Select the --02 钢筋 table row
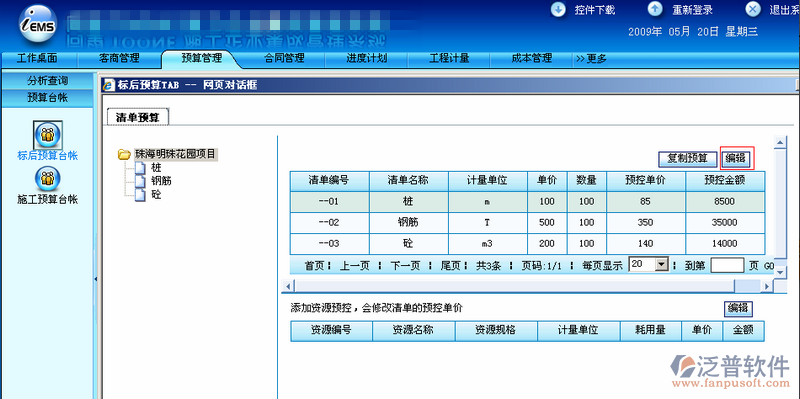Image resolution: width=800 pixels, height=399 pixels. pyautogui.click(x=528, y=223)
